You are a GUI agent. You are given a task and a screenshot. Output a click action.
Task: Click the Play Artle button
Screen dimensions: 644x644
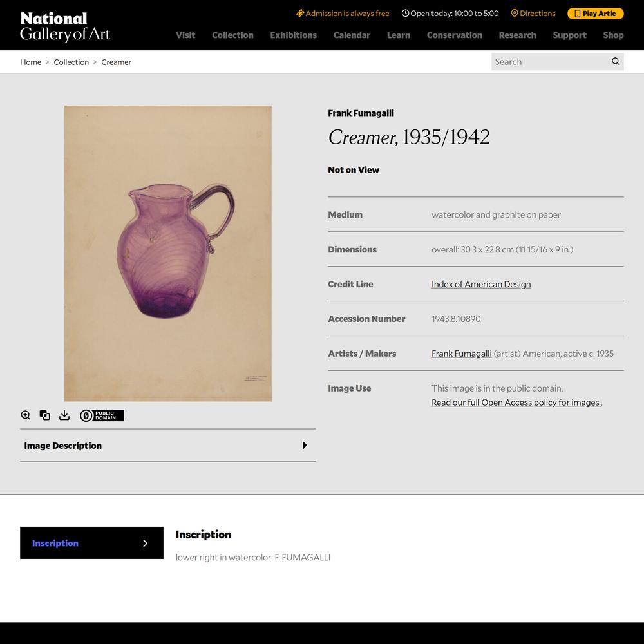click(x=595, y=14)
